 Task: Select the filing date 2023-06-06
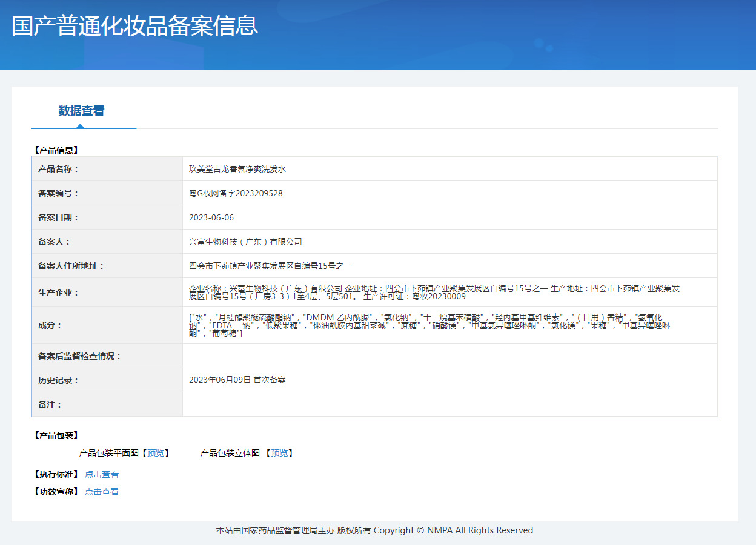[x=211, y=217]
